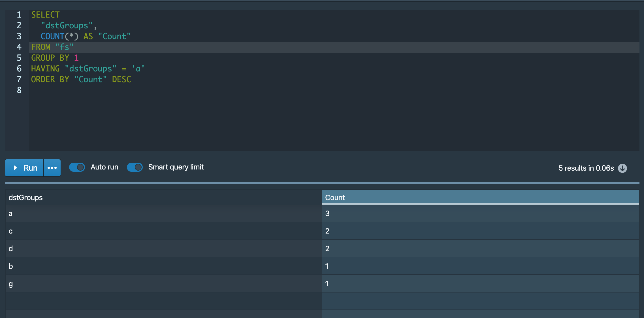Click the download results arrow icon

tap(622, 168)
